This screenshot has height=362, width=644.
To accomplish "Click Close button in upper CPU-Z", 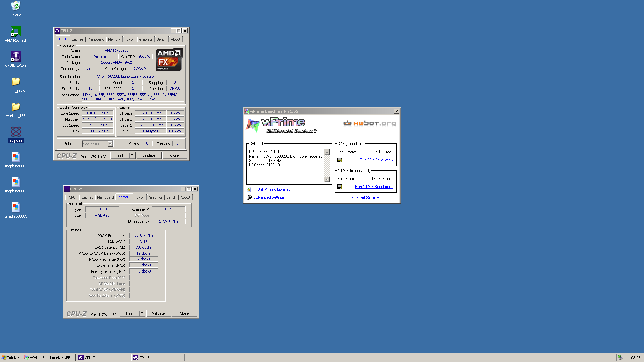I will (174, 155).
